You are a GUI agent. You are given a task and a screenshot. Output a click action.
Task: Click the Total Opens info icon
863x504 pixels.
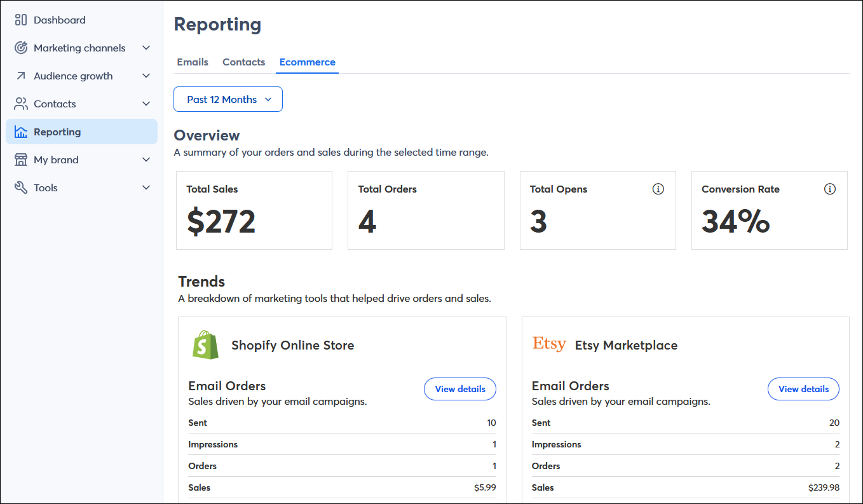(658, 189)
